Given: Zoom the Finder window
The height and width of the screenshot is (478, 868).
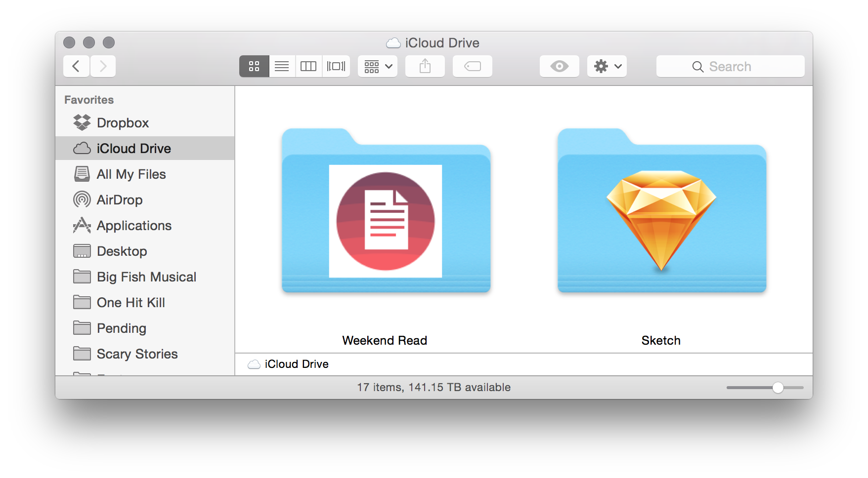Looking at the screenshot, I should point(109,42).
